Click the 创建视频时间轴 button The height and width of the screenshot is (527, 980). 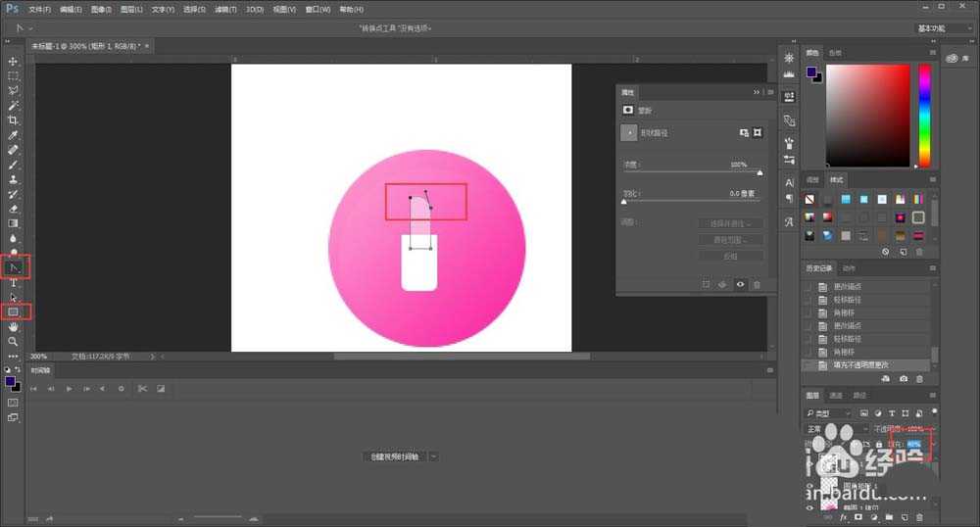point(394,456)
